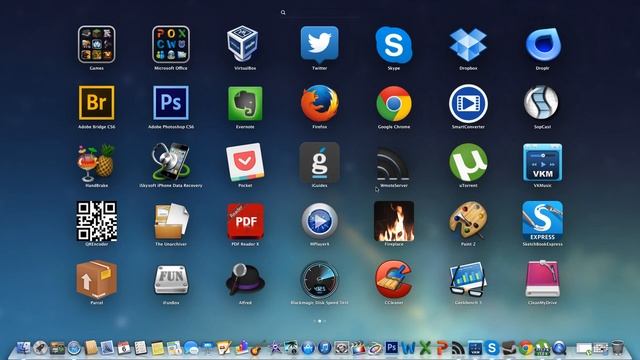Open Dropbox
The image size is (640, 360).
468,44
